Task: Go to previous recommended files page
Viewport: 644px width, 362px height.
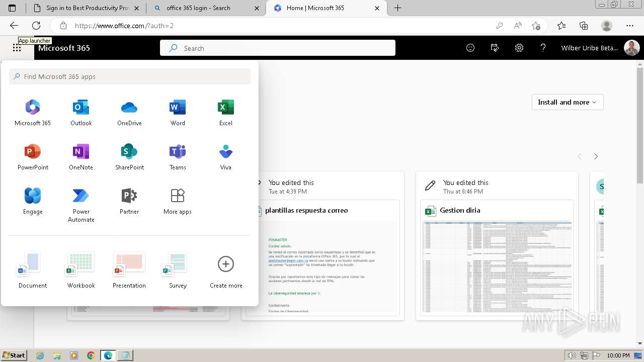Action: coord(579,156)
